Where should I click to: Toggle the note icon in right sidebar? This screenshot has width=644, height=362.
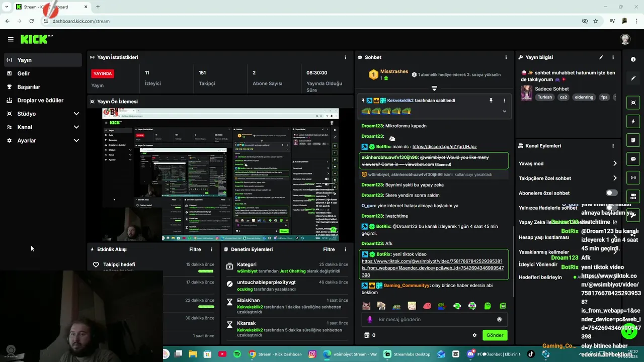633,140
